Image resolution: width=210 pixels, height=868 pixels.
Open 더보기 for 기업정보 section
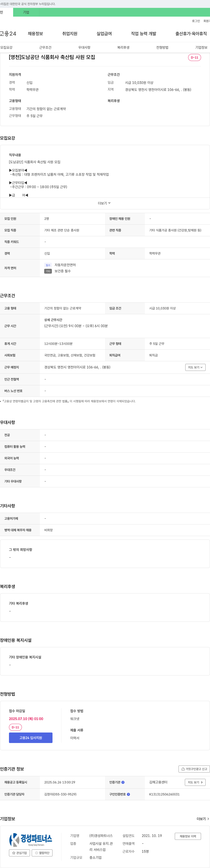click(203, 819)
